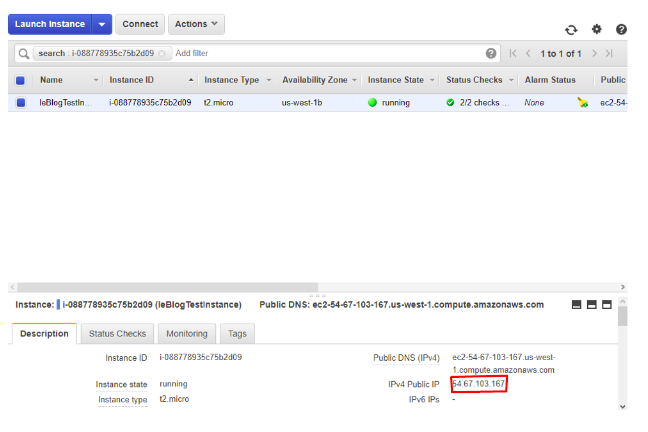Viewport: 648px width, 432px height.
Task: Click the details pane vertical scrollbar thumb
Action: click(x=623, y=316)
